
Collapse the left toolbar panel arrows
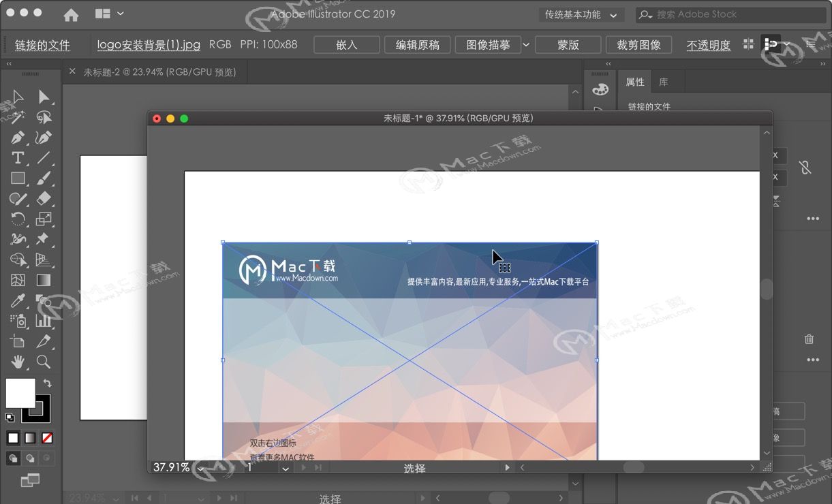[x=10, y=63]
